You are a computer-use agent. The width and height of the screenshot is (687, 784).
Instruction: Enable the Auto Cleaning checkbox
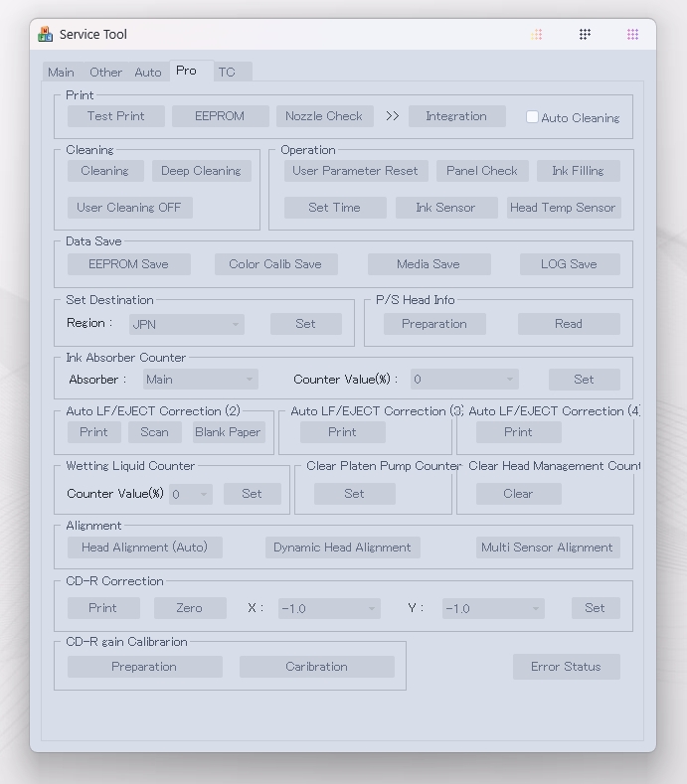(532, 117)
